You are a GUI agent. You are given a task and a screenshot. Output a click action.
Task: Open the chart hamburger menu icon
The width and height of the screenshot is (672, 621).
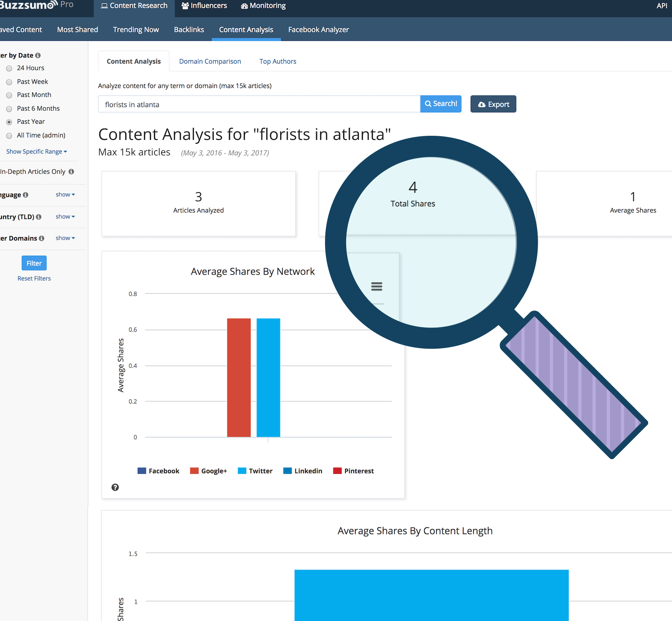[x=376, y=286]
